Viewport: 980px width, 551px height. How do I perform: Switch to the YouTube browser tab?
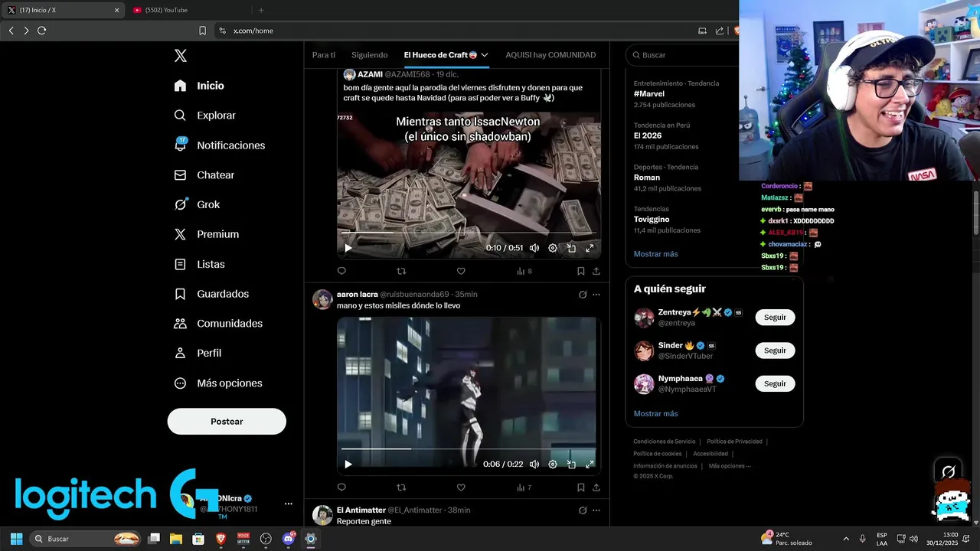(x=189, y=10)
